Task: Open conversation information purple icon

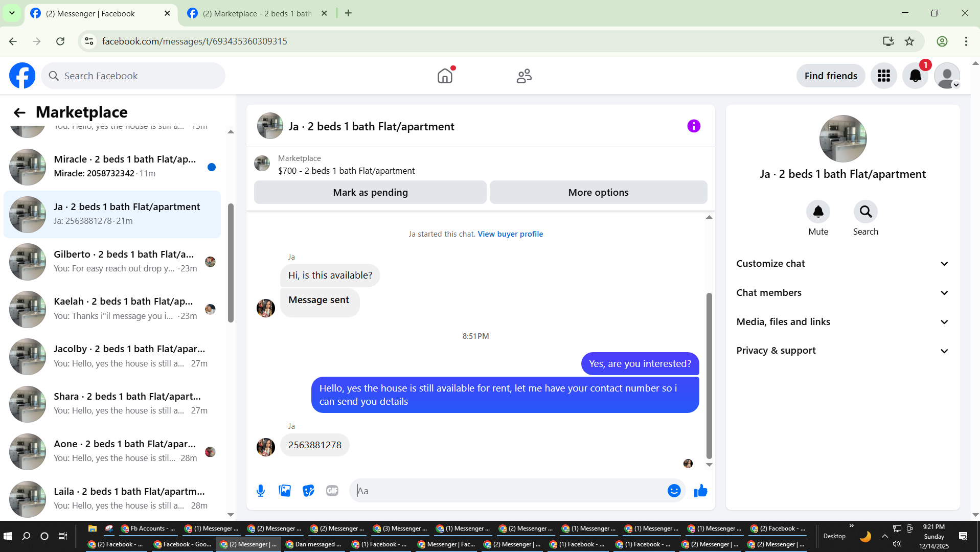Action: click(694, 126)
